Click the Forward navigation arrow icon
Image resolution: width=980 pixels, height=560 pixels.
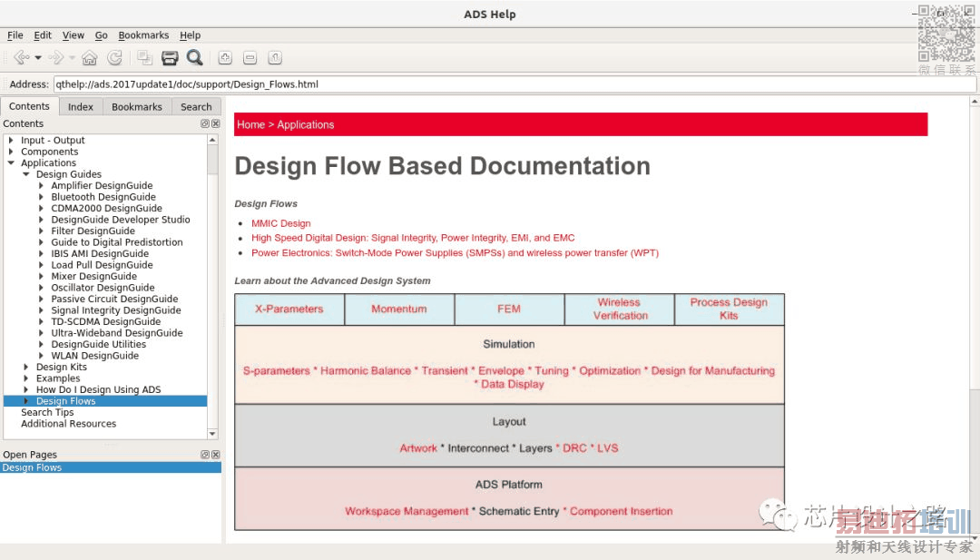[55, 57]
